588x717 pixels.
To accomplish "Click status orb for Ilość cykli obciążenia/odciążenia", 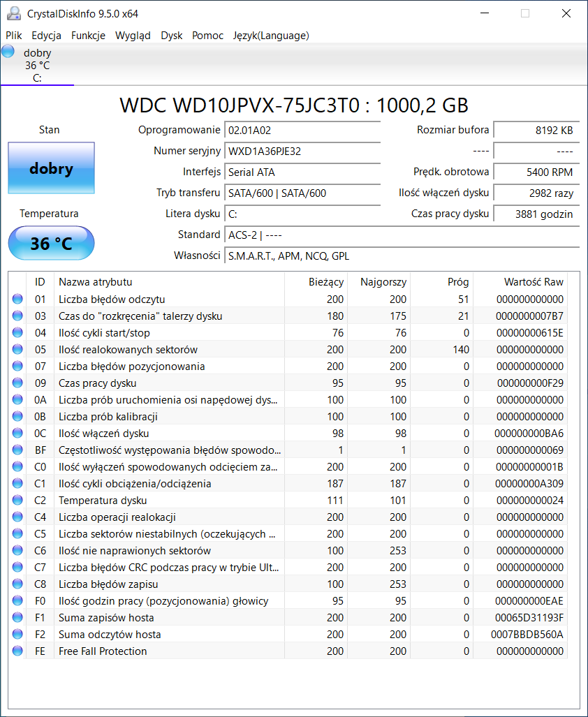I will pyautogui.click(x=17, y=483).
